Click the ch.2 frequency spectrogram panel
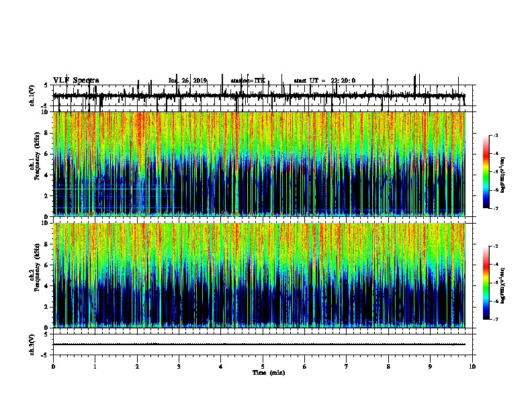 pyautogui.click(x=259, y=275)
